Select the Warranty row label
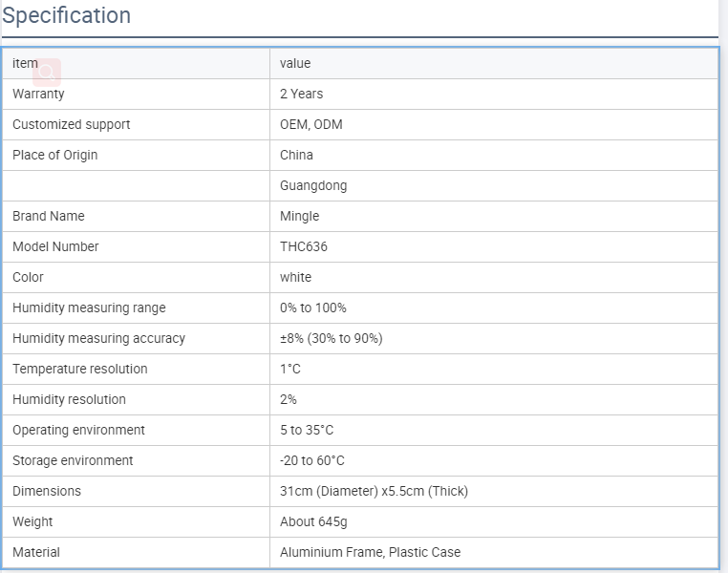The height and width of the screenshot is (573, 728). pos(38,94)
